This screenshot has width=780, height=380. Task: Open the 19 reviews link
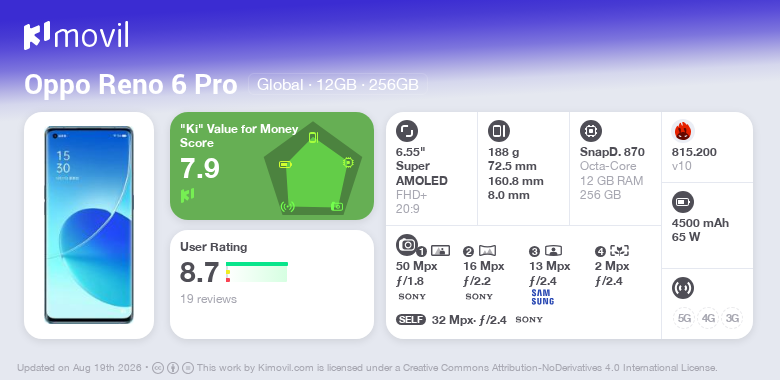[208, 299]
